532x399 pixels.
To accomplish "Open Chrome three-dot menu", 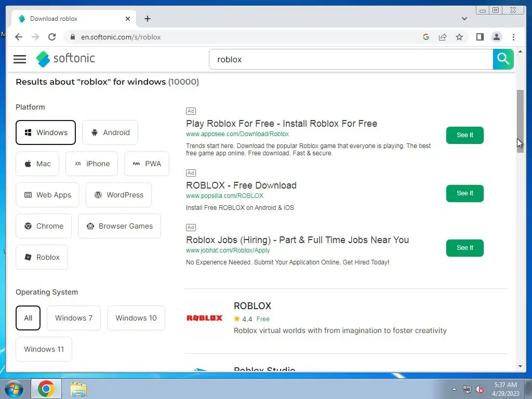I will pos(513,37).
